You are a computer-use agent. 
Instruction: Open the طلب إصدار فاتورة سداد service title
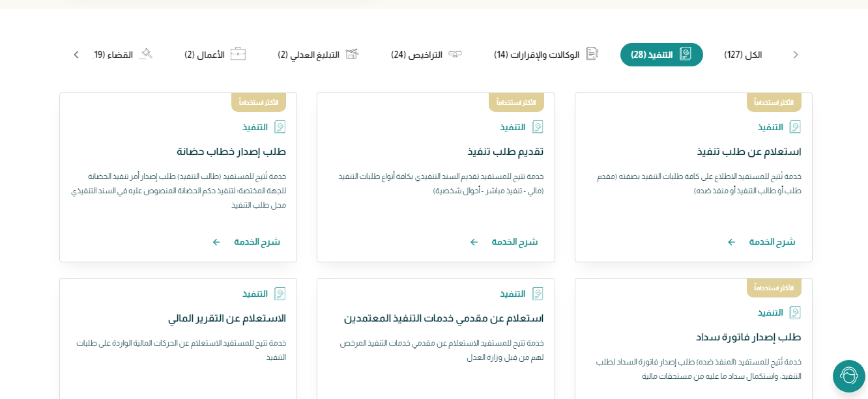[748, 337]
